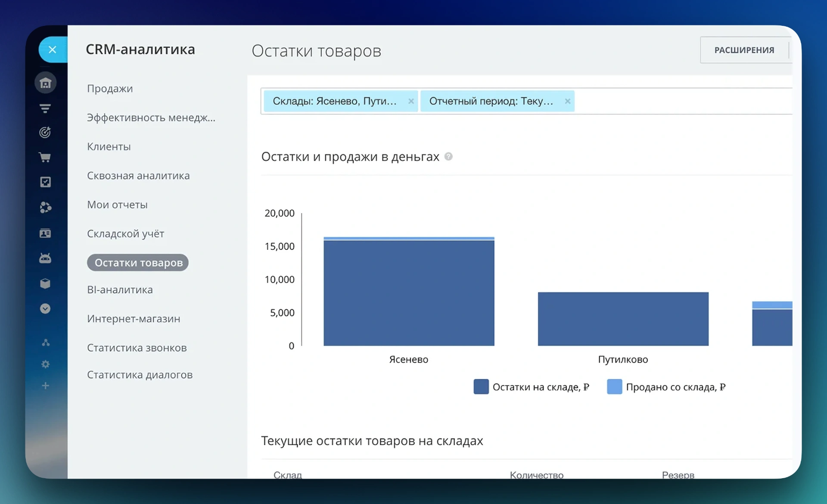
Task: Open the settings gear in sidebar
Action: [x=45, y=364]
